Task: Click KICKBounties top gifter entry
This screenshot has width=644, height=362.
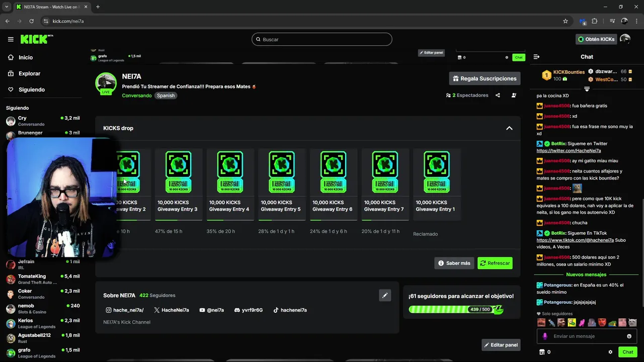Action: [x=563, y=75]
